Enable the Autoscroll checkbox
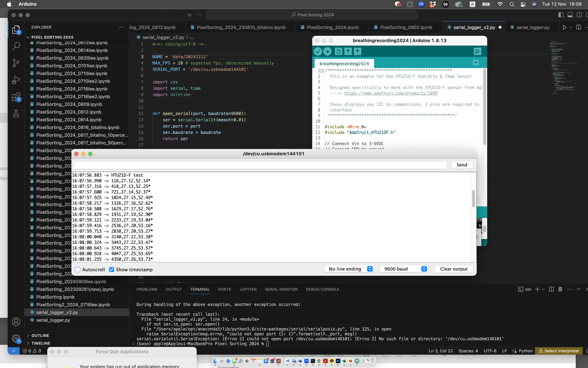Screen dimensions: 588x368 point(78,269)
